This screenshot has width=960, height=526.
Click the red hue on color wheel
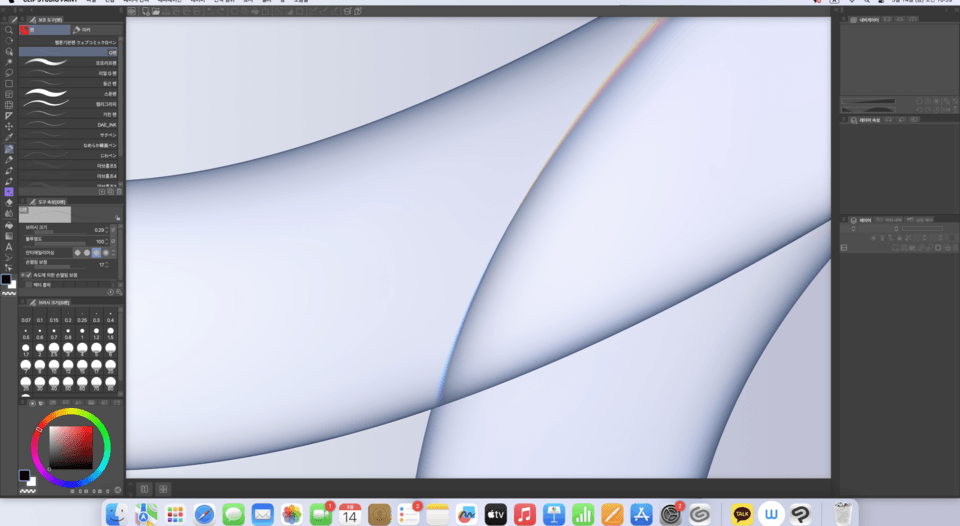(39, 429)
